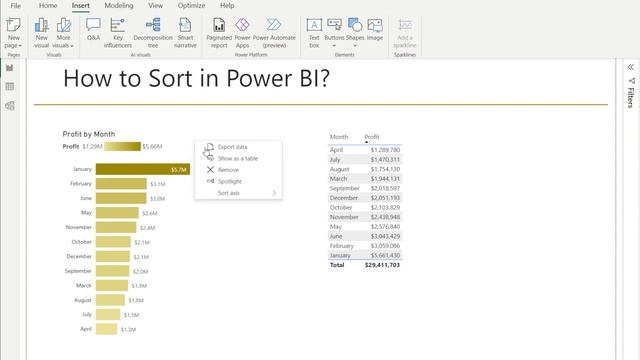
Task: Insert an Image
Action: tap(375, 29)
